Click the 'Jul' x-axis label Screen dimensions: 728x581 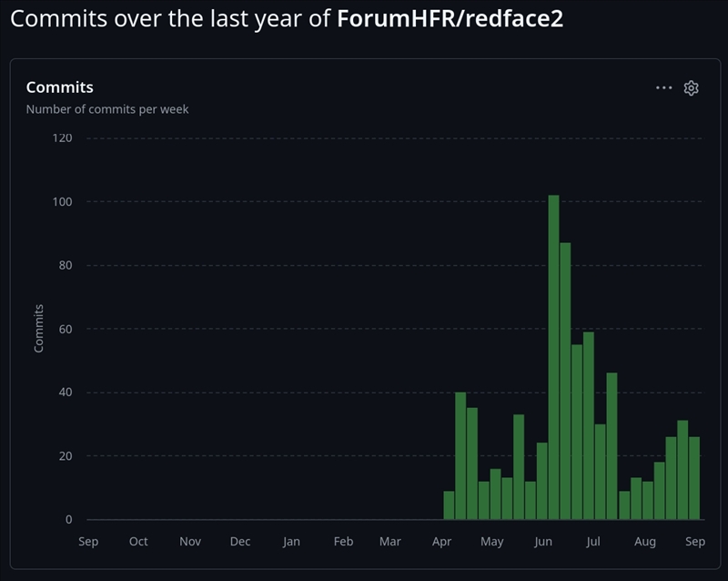coord(593,542)
